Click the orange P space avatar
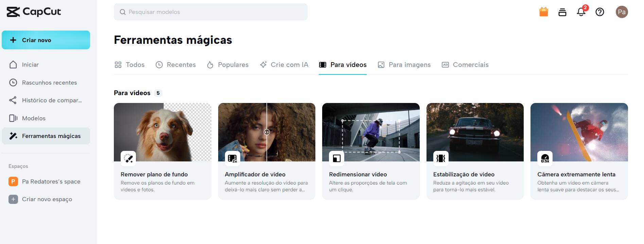Screen dimensions: 644x244 (13, 181)
